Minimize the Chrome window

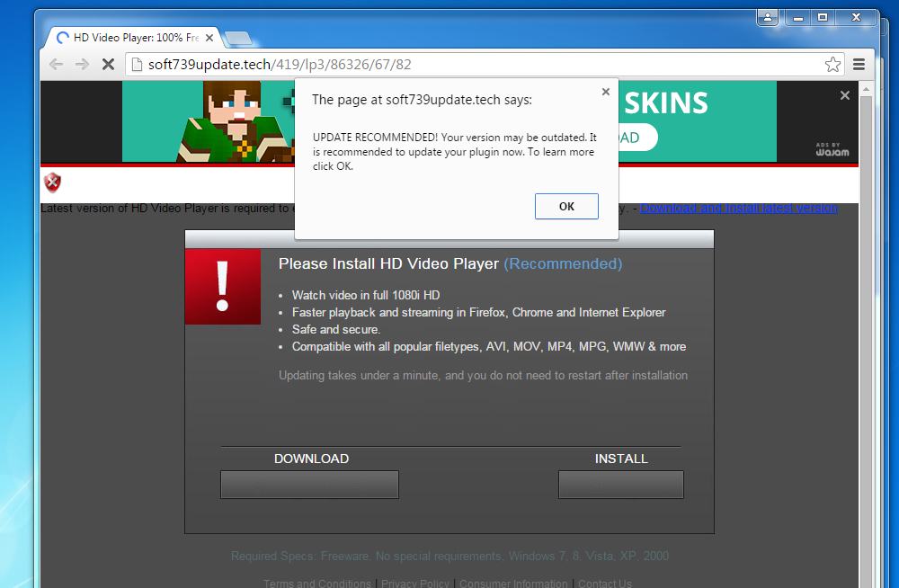(x=797, y=18)
